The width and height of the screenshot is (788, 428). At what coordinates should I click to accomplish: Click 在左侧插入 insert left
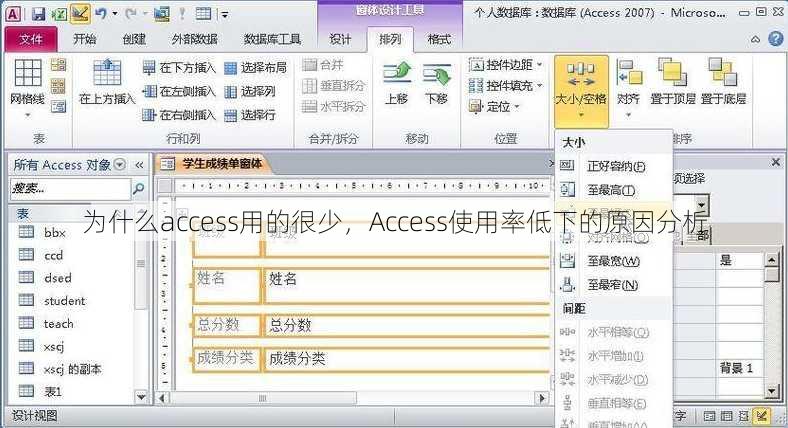(179, 91)
